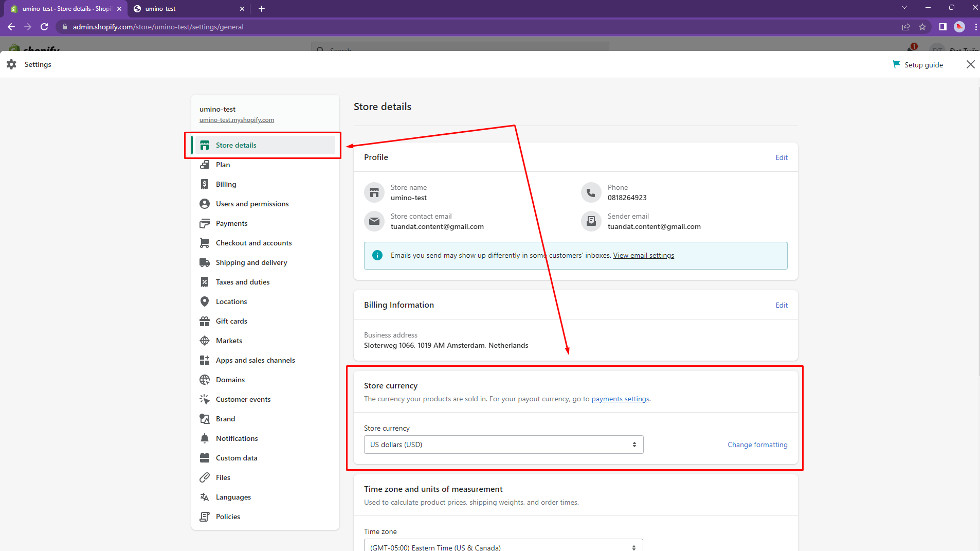This screenshot has width=980, height=551.
Task: Open the browser tab search chevron
Action: pos(904,8)
